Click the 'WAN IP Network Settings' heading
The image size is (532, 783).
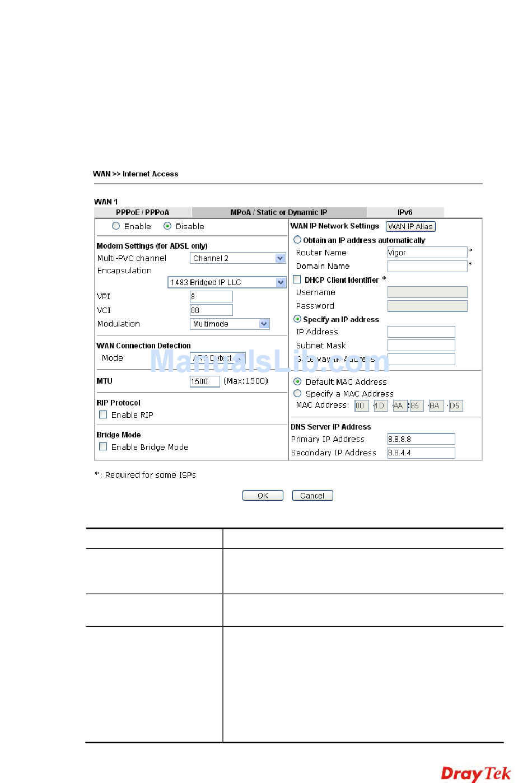pos(335,226)
